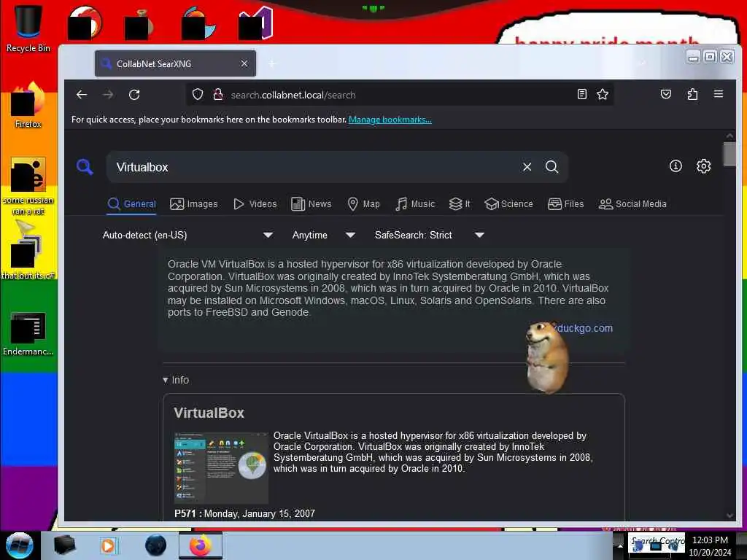The width and height of the screenshot is (747, 560).
Task: Show hidden tray icons arrow
Action: [620, 545]
